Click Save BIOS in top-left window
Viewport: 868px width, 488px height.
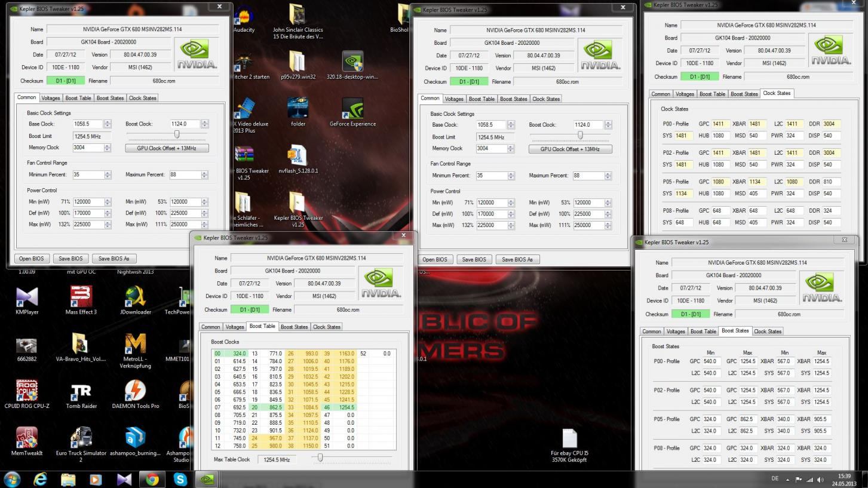point(70,259)
